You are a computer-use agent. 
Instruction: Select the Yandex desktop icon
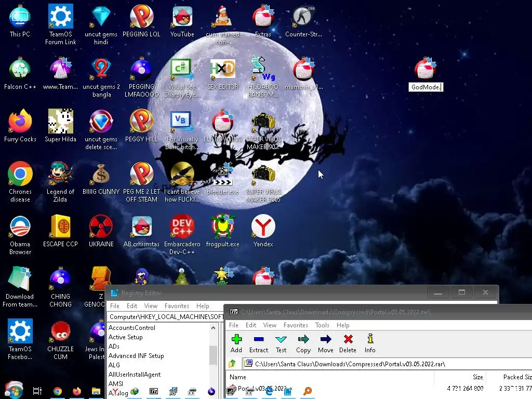point(263,231)
